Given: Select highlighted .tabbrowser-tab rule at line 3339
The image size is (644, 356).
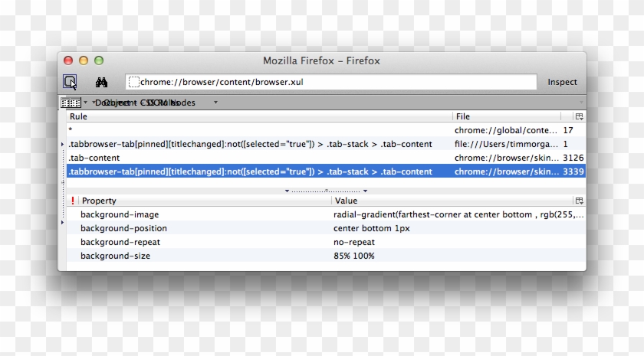Looking at the screenshot, I should click(326, 171).
